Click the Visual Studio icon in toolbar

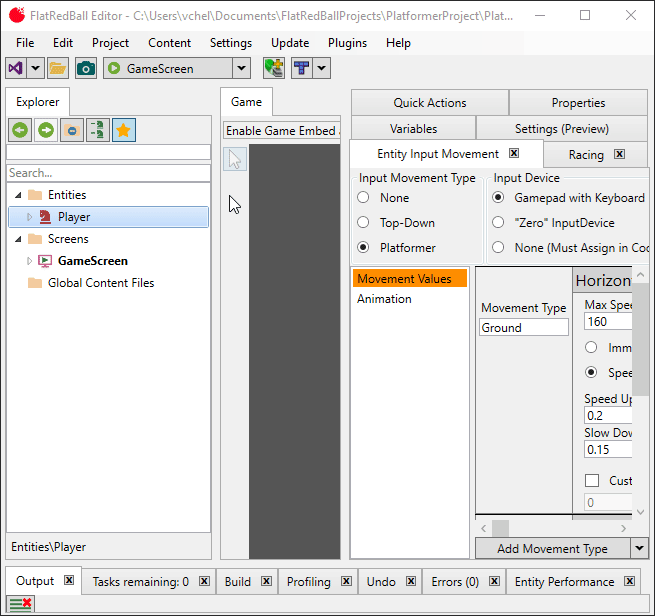[16, 68]
